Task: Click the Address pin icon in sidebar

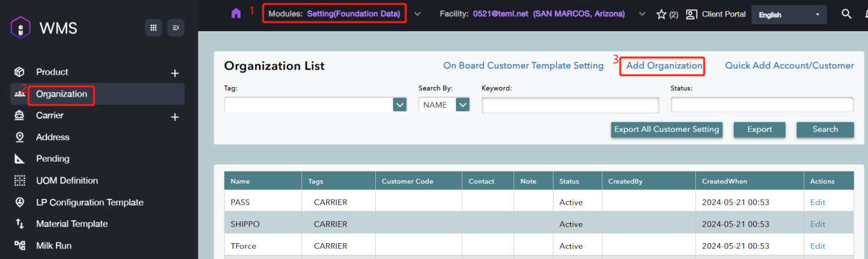Action: pyautogui.click(x=19, y=137)
